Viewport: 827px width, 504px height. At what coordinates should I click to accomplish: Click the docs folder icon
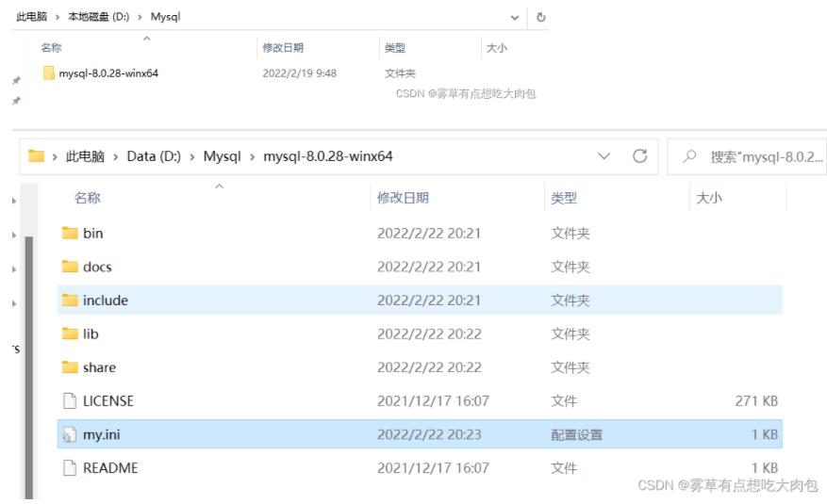click(70, 267)
